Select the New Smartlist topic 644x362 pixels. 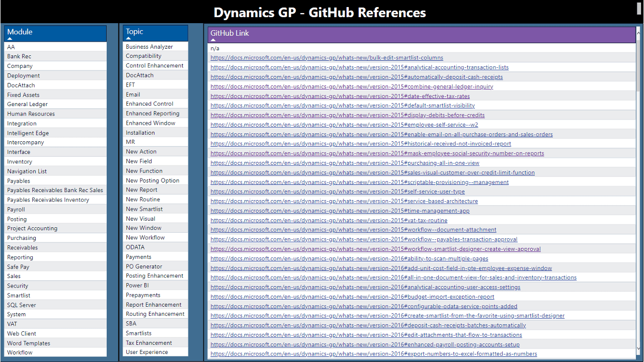pyautogui.click(x=144, y=209)
